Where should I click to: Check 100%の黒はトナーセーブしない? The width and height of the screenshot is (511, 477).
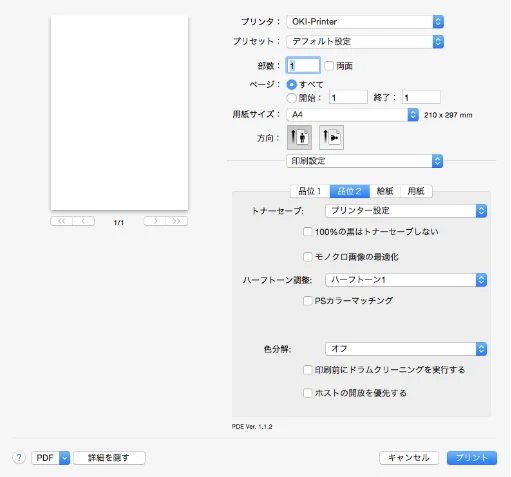coord(307,231)
